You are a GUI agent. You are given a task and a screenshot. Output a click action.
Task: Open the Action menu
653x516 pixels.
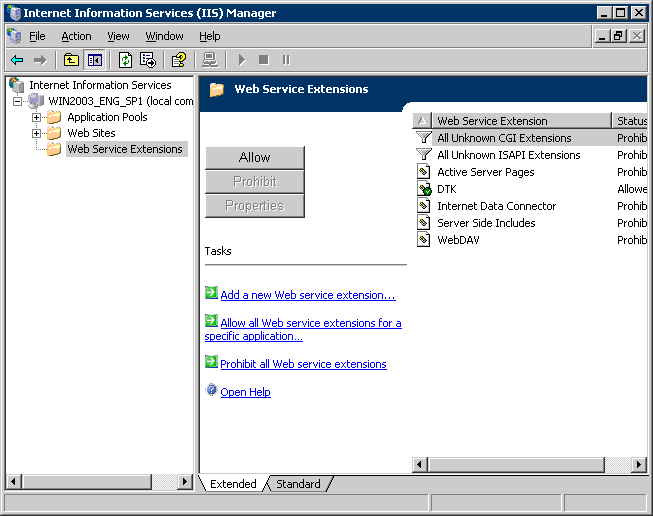pyautogui.click(x=76, y=36)
